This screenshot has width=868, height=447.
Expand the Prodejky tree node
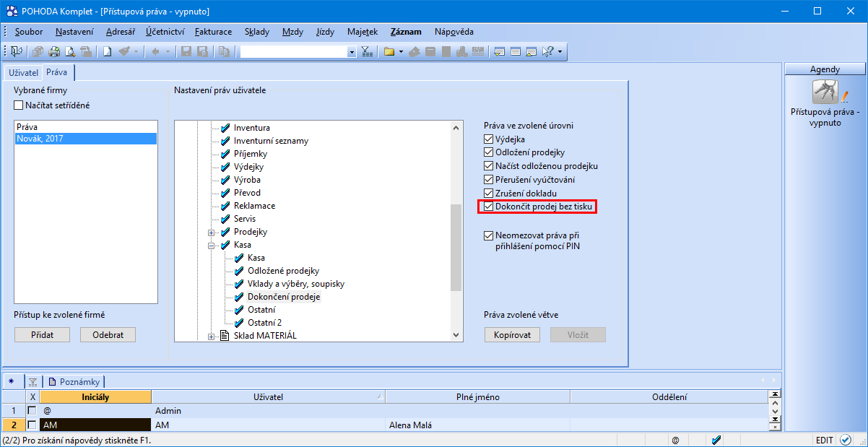(212, 233)
